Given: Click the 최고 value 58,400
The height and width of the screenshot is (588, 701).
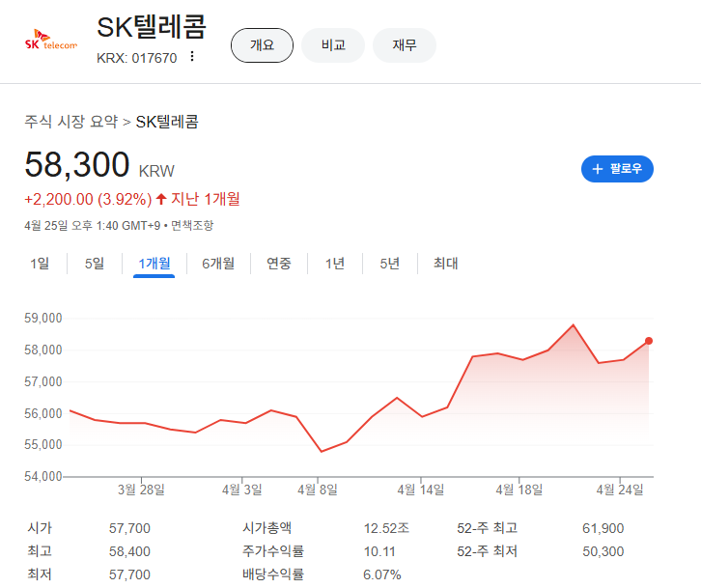Looking at the screenshot, I should (129, 551).
